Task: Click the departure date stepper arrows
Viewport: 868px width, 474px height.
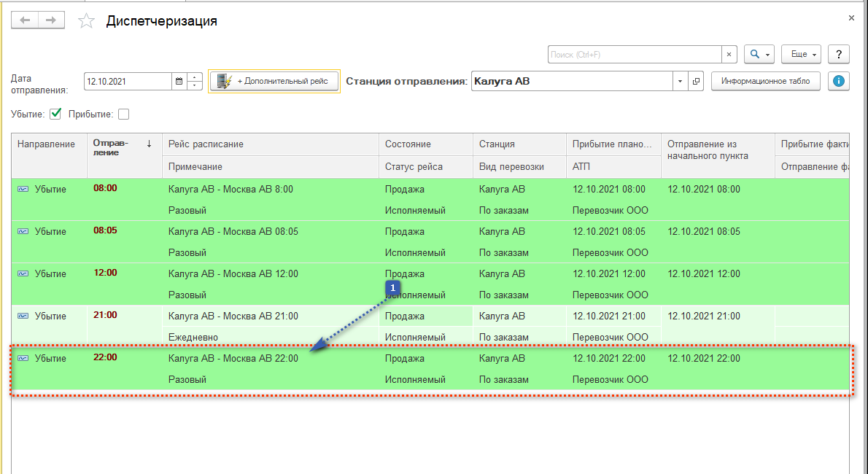Action: [195, 82]
